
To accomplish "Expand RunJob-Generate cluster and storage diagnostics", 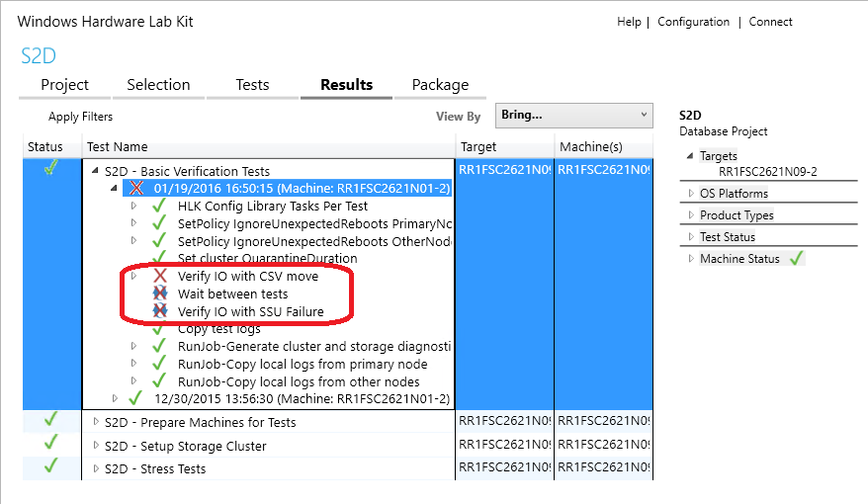I will pyautogui.click(x=133, y=346).
